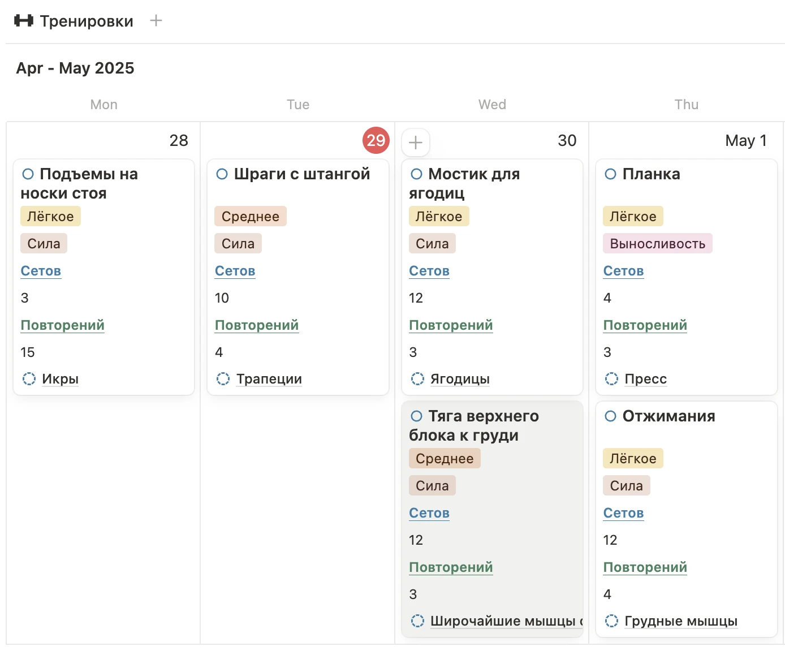Toggle status circle on Шраги с штангой
785x672 pixels.
[222, 174]
